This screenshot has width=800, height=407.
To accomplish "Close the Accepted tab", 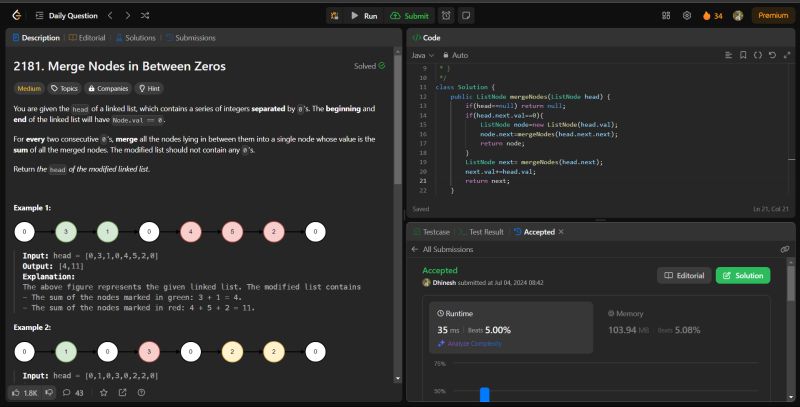I will (x=561, y=231).
